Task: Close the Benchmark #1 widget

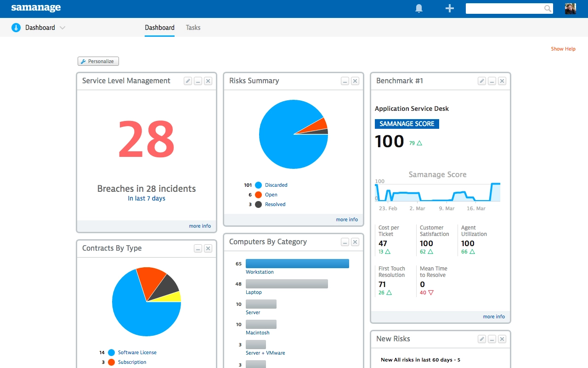Action: 502,81
